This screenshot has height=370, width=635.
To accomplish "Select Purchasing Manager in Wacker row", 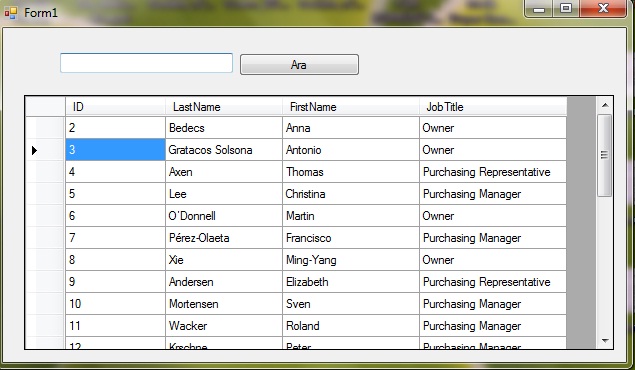I will tap(493, 325).
